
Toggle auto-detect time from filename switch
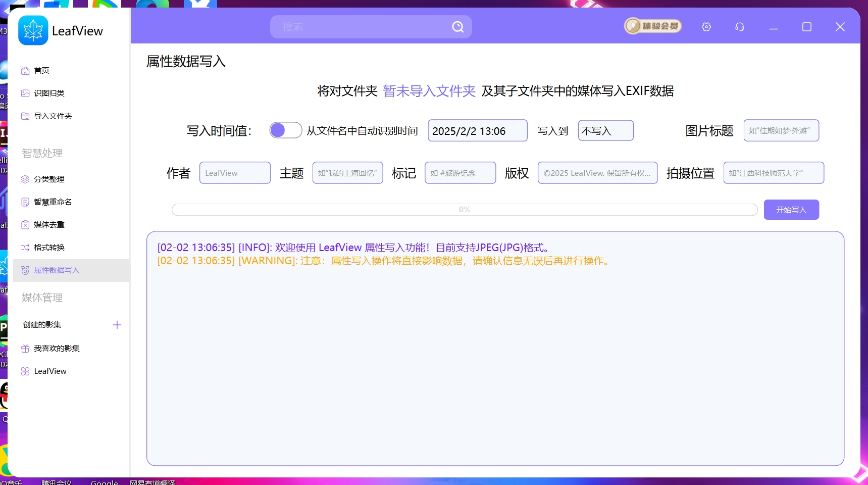click(286, 130)
